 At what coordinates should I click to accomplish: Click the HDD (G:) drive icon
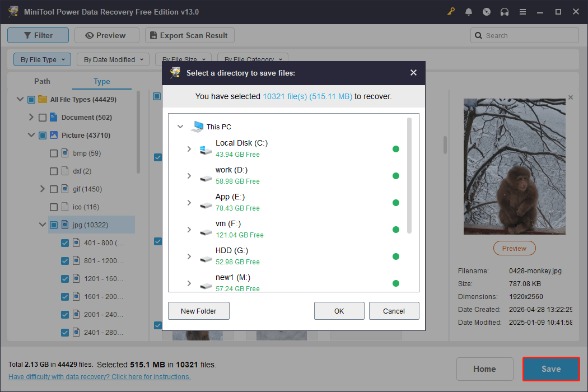(206, 259)
